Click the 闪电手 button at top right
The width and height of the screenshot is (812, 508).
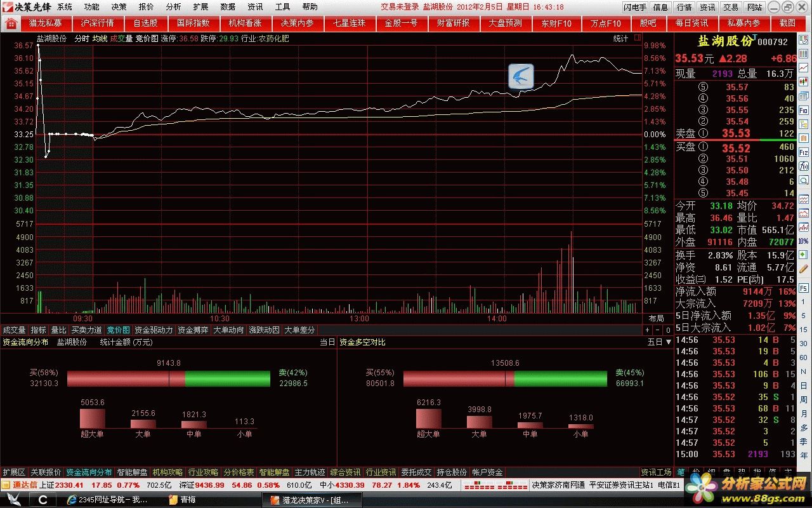634,7
